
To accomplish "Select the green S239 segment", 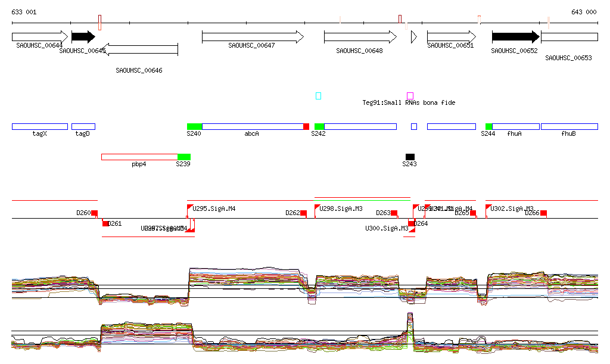I will [x=184, y=157].
